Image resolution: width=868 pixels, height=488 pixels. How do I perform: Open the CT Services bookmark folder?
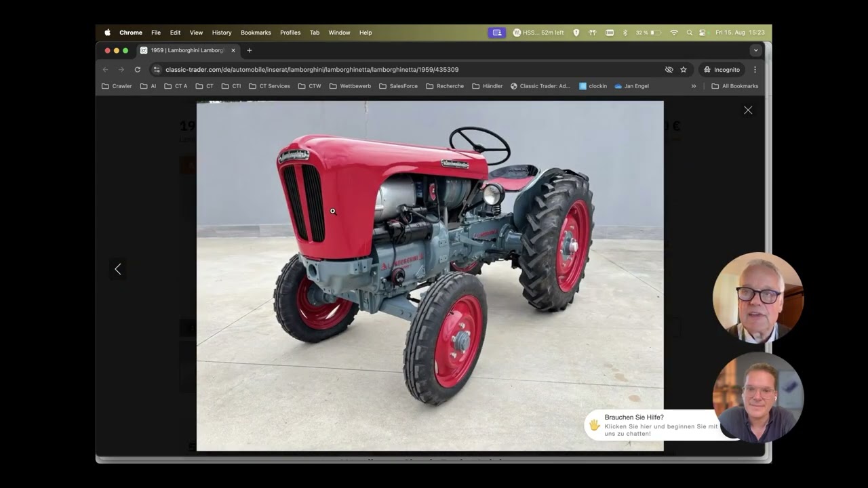tap(269, 86)
